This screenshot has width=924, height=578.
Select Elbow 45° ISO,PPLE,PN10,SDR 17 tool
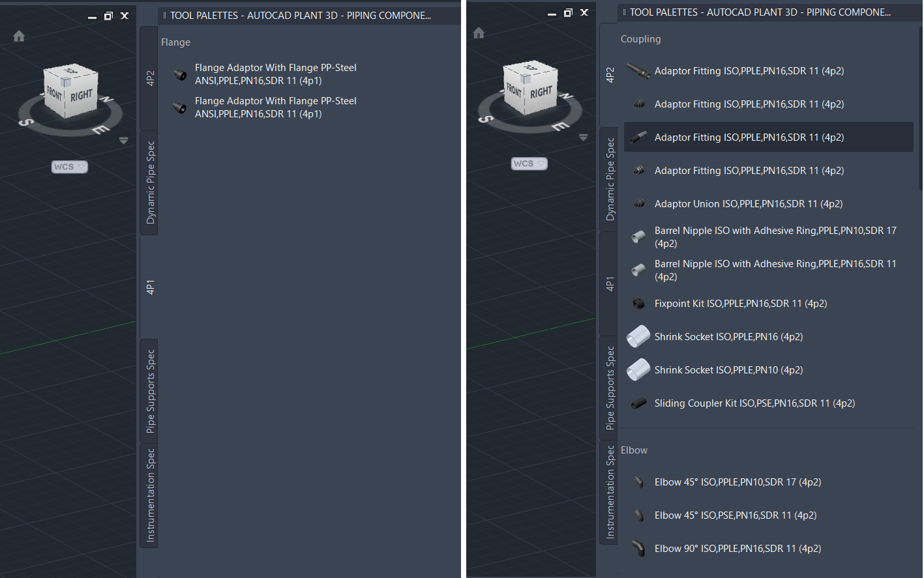[x=769, y=482]
